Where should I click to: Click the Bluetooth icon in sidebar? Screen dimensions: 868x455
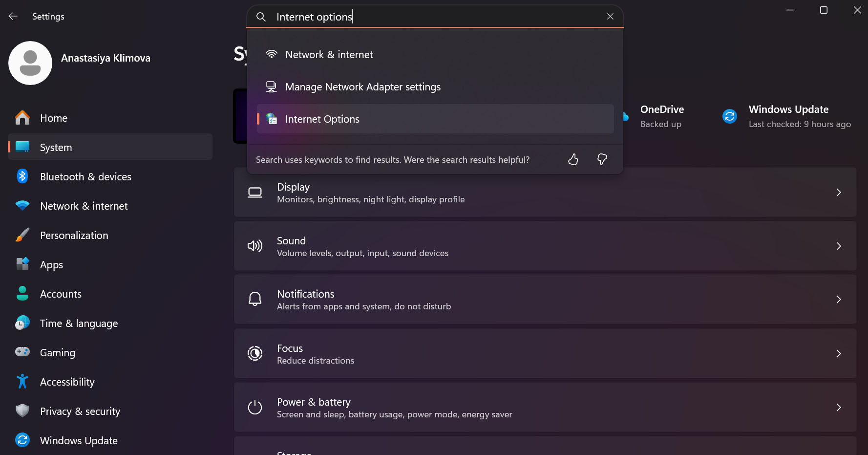22,176
